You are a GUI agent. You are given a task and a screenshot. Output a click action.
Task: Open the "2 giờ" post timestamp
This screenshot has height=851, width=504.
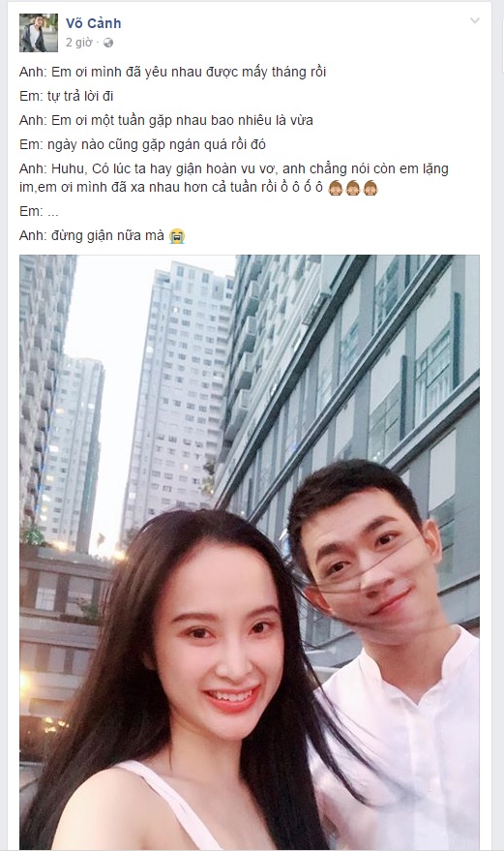tap(78, 43)
